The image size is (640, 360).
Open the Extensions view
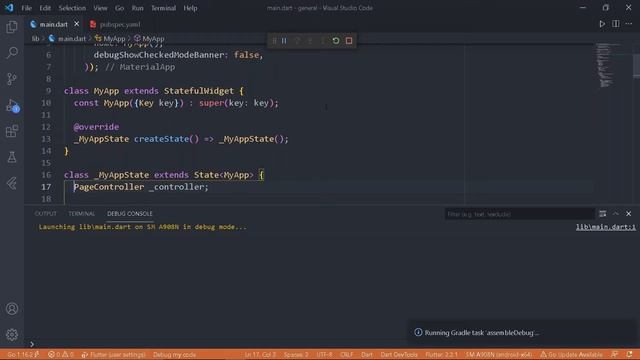pyautogui.click(x=12, y=131)
